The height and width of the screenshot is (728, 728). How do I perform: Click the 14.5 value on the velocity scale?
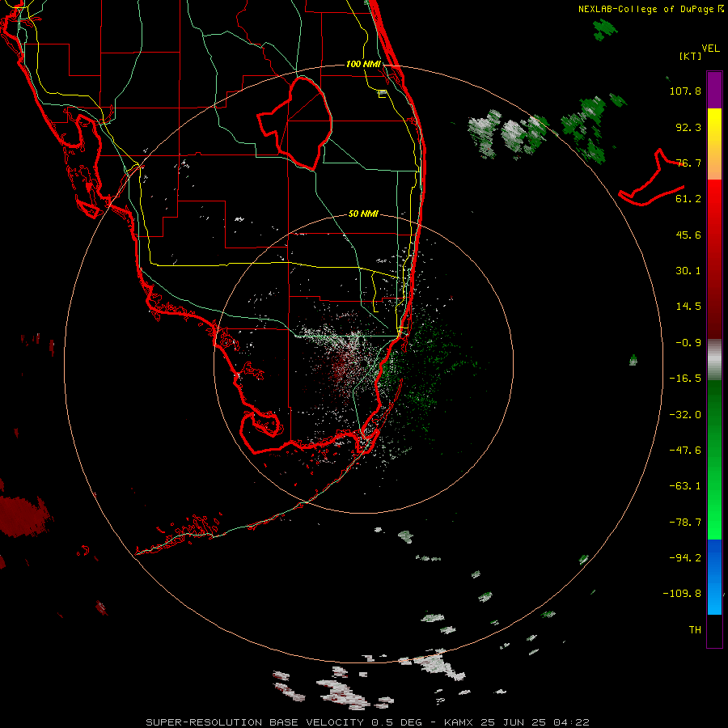[688, 307]
